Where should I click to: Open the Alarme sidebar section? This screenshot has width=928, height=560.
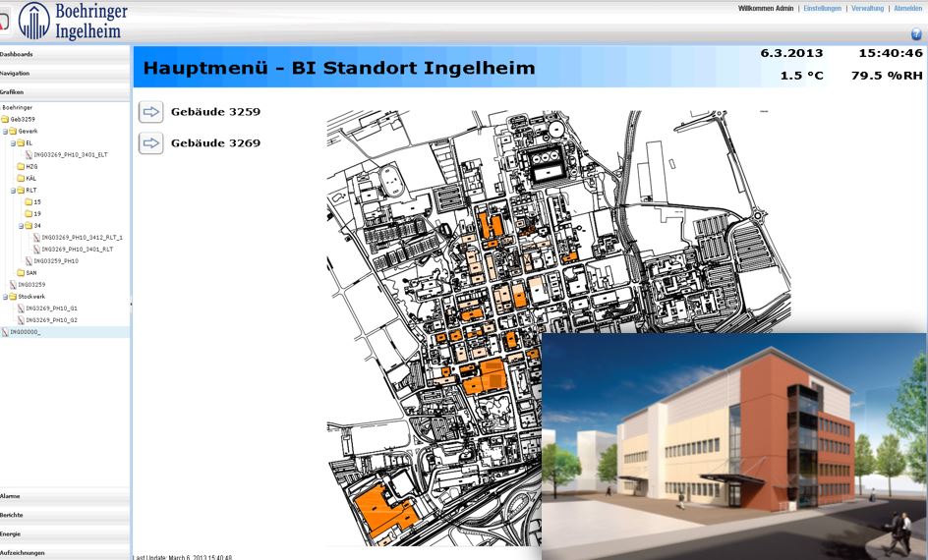click(x=65, y=496)
